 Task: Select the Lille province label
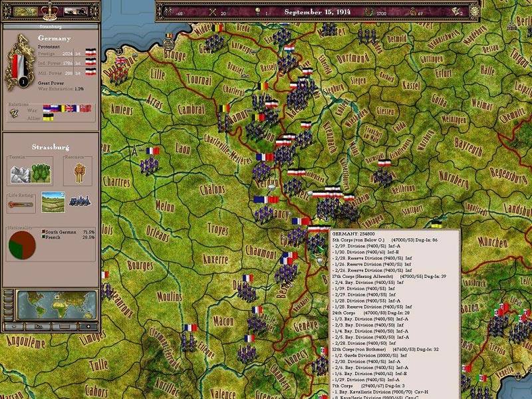tap(158, 74)
